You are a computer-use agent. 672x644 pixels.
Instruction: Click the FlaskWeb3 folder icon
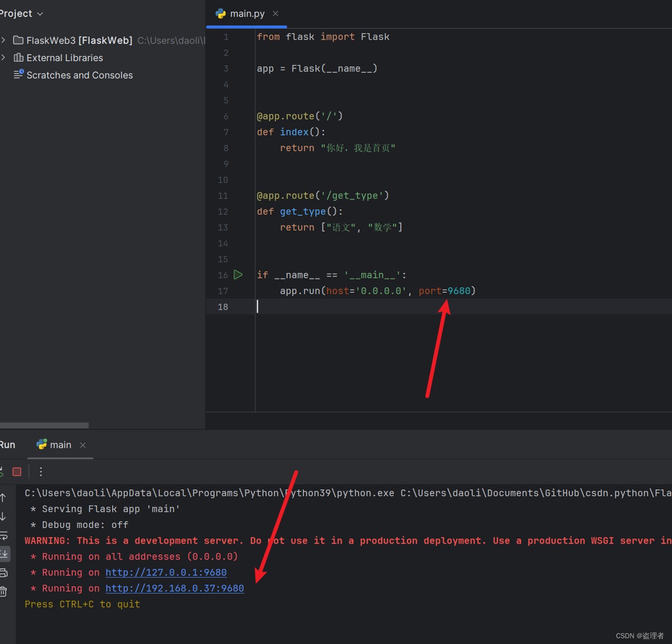pos(18,40)
